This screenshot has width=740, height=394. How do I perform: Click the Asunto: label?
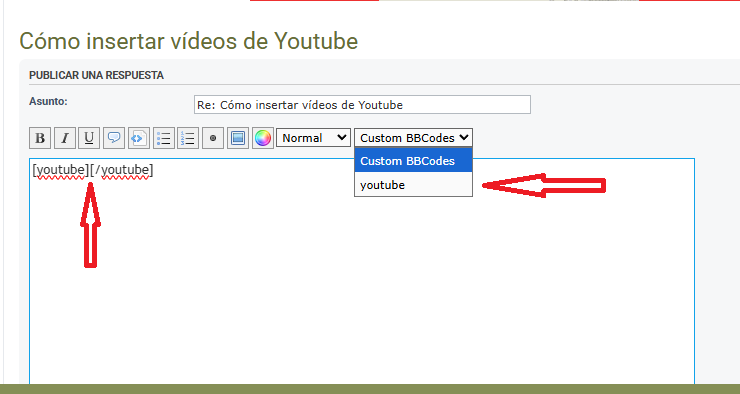pos(48,101)
